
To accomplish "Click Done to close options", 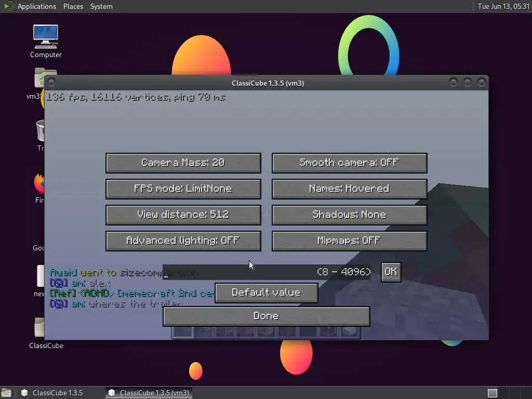I will [267, 316].
